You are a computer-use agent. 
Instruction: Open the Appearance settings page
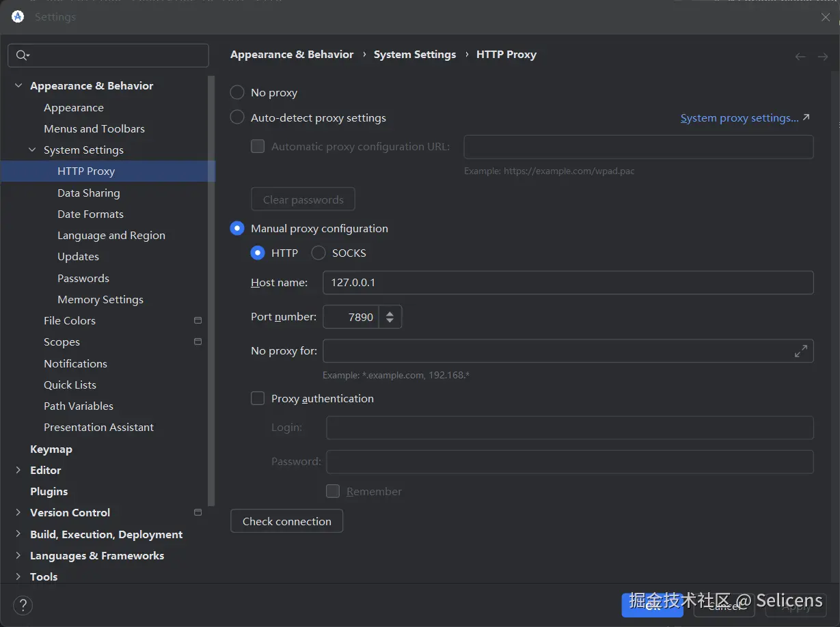pyautogui.click(x=74, y=107)
